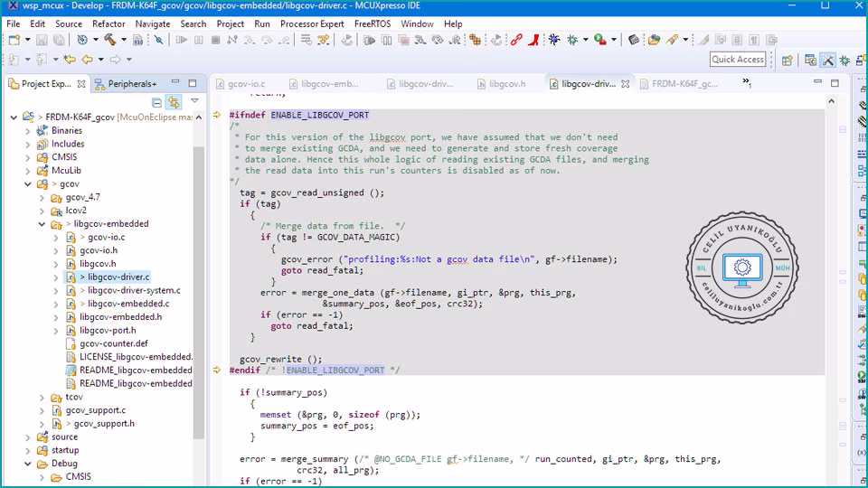The image size is (868, 488).
Task: Click Collapse All in Project Explorer
Action: pyautogui.click(x=156, y=102)
